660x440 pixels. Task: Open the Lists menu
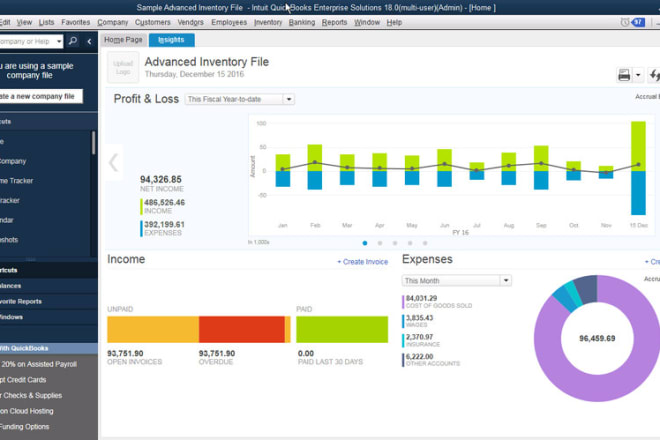click(x=46, y=22)
